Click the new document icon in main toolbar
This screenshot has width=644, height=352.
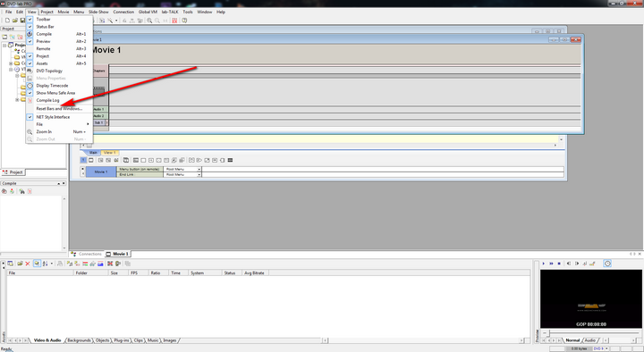point(7,21)
